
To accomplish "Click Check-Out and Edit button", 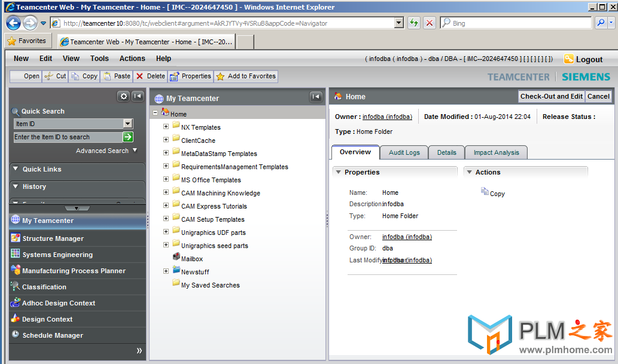I will pyautogui.click(x=552, y=96).
